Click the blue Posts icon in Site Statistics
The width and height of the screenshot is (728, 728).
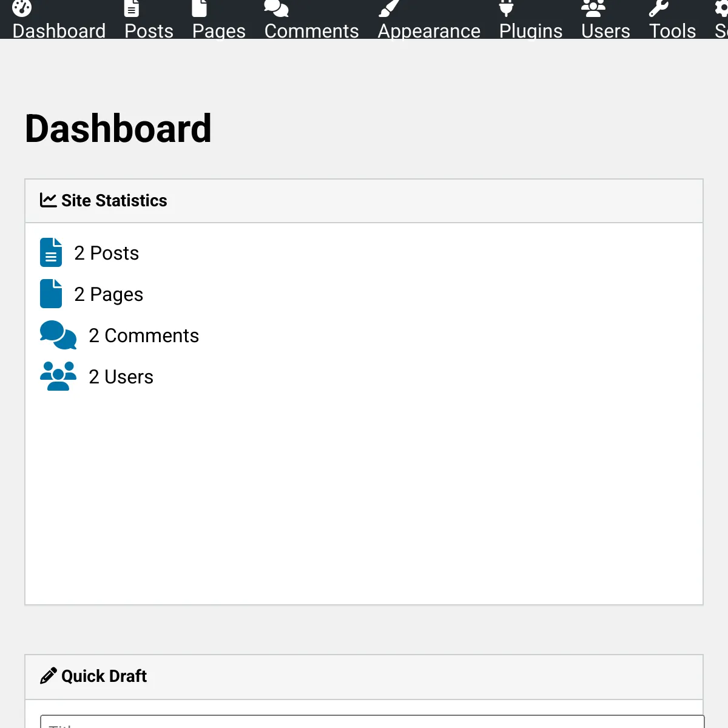[x=51, y=252]
